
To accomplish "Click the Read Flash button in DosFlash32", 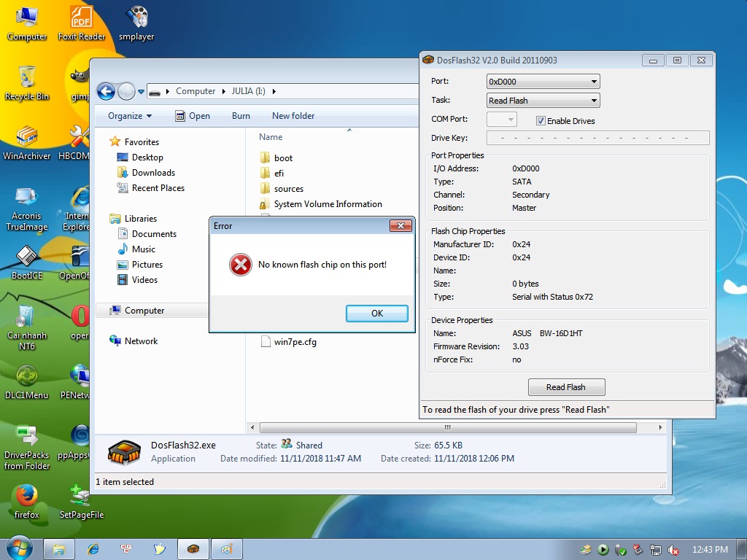I will click(x=566, y=387).
